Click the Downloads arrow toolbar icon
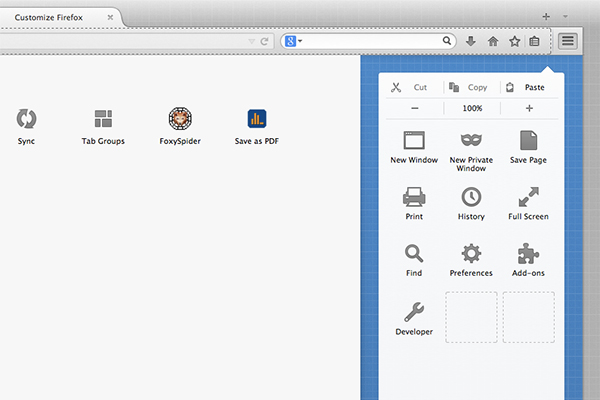The image size is (600, 400). point(471,41)
